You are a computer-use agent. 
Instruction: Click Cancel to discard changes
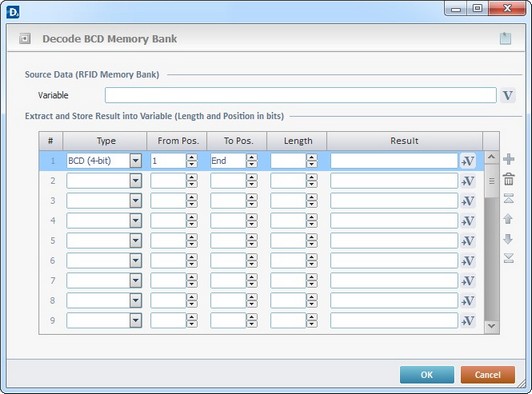(488, 375)
